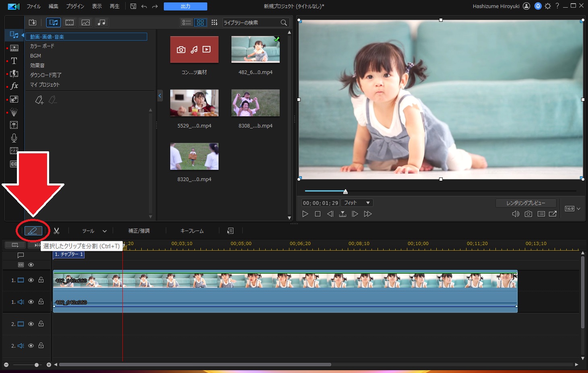Click the search magnifier icon
This screenshot has width=588, height=373.
(x=284, y=23)
